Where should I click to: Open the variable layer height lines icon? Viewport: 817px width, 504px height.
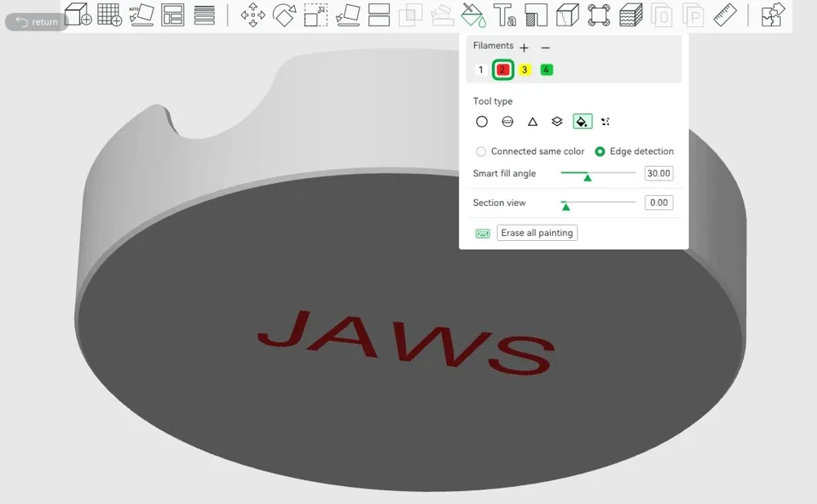204,15
